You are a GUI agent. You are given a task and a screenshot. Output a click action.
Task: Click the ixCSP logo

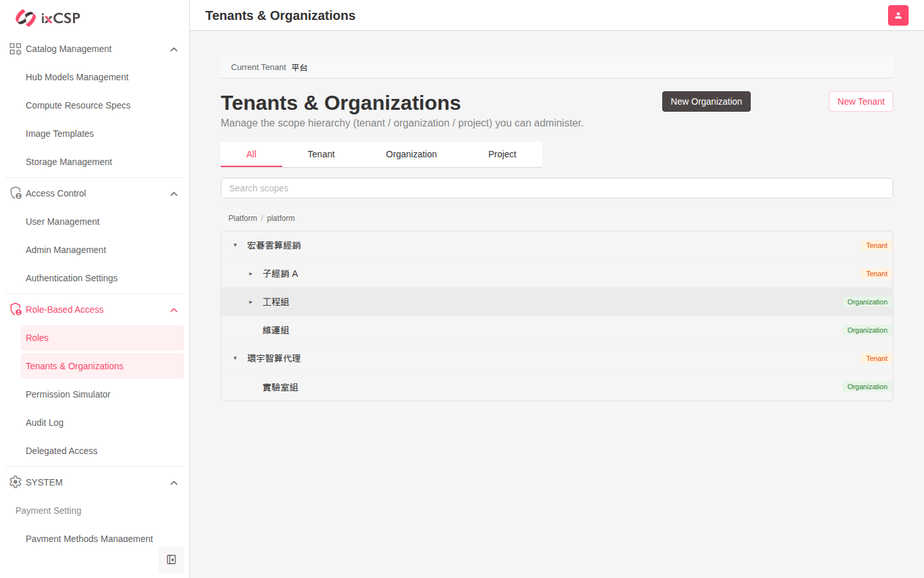pos(48,18)
